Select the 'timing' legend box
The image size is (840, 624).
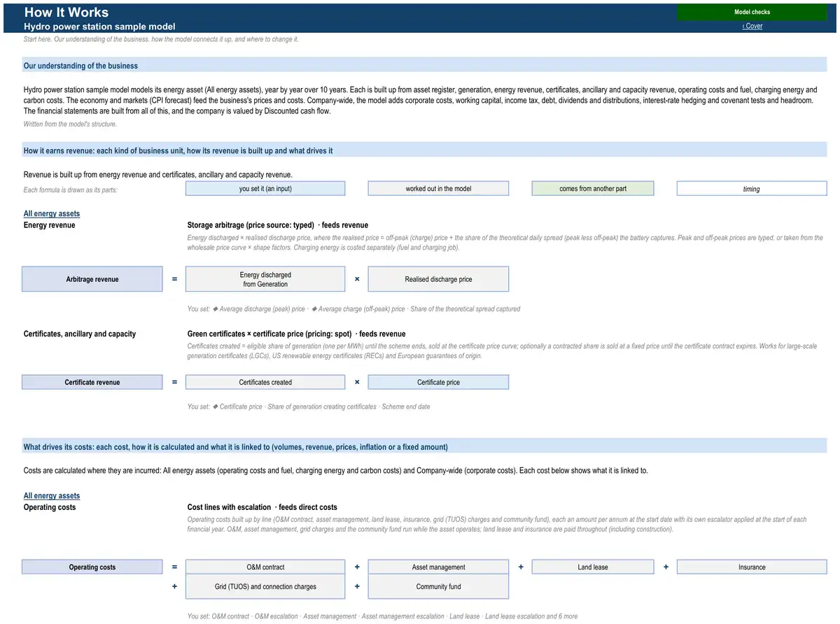coord(752,189)
